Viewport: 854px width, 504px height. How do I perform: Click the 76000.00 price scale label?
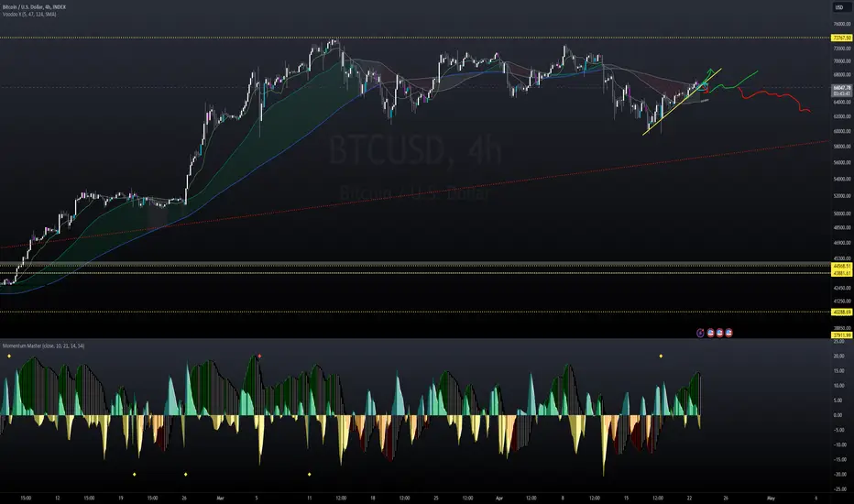(x=841, y=24)
